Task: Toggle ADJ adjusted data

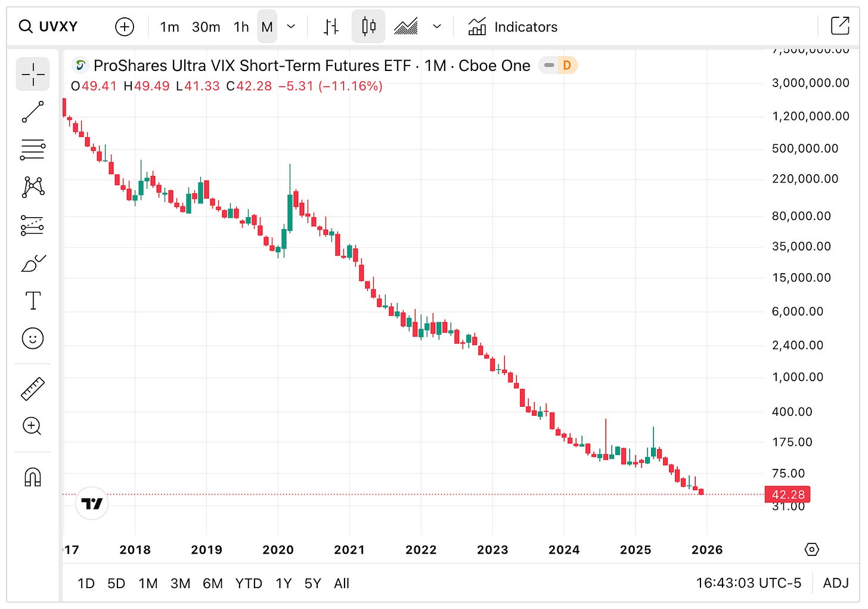Action: pyautogui.click(x=836, y=583)
